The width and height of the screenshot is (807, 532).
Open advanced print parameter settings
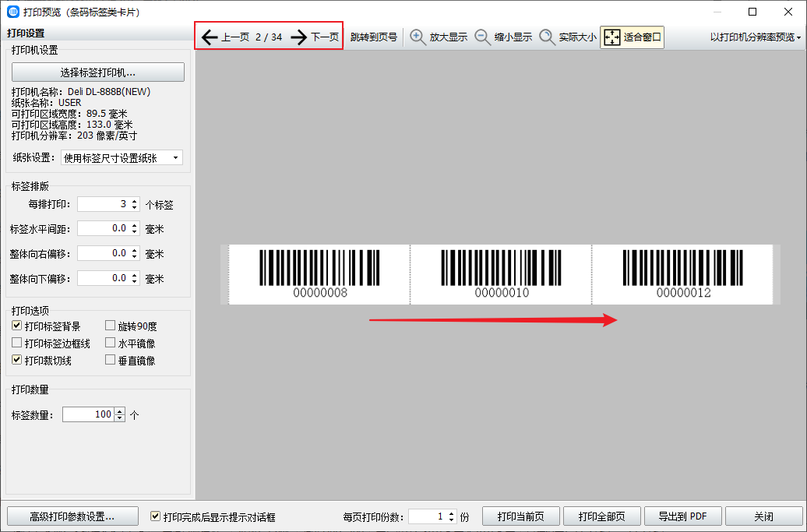pyautogui.click(x=72, y=516)
